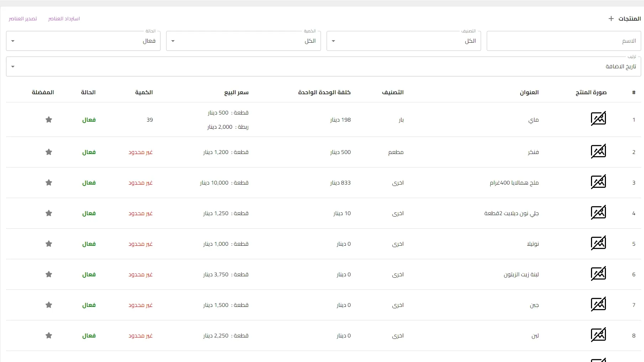The image size is (644, 362).
Task: Click the العنوان column header
Action: point(529,92)
